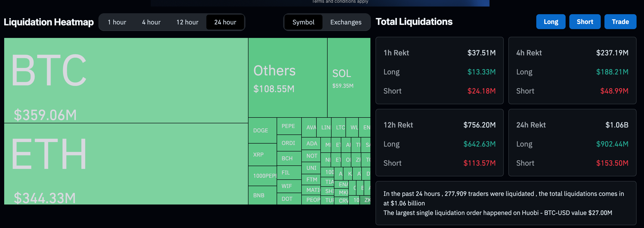Screen dimensions: 644x228
Task: Click the 4h Long value $188.21M
Action: [x=612, y=72]
